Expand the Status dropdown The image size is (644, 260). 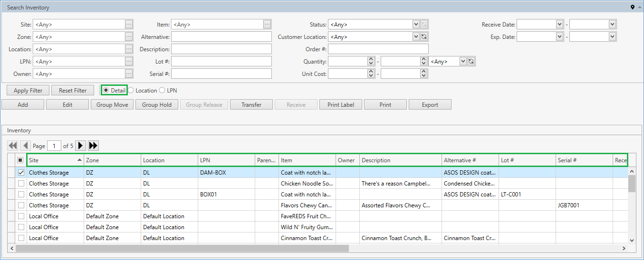[416, 25]
